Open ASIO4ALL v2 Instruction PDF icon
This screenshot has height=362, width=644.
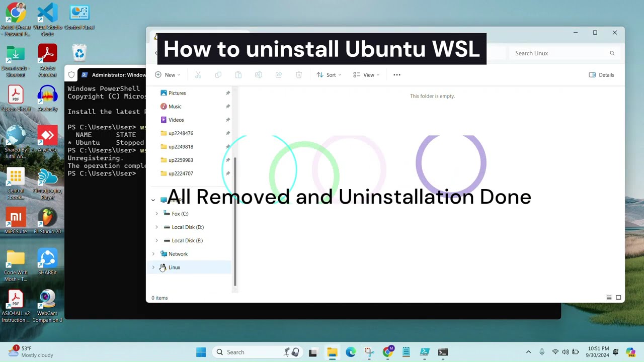tap(16, 306)
